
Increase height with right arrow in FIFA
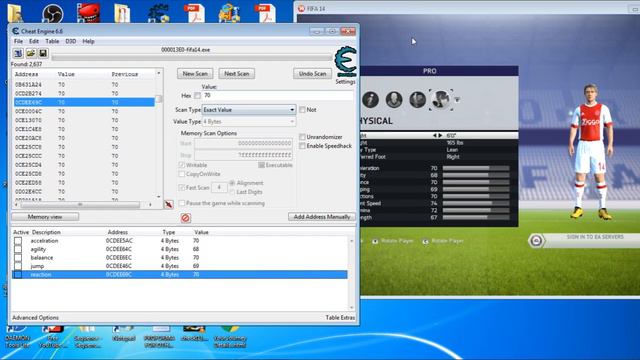tap(440, 136)
